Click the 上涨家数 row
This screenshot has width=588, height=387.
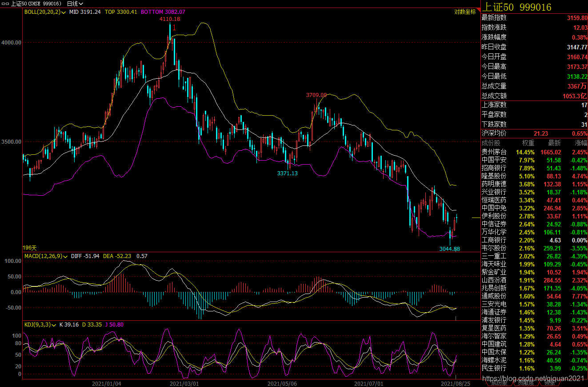point(534,105)
